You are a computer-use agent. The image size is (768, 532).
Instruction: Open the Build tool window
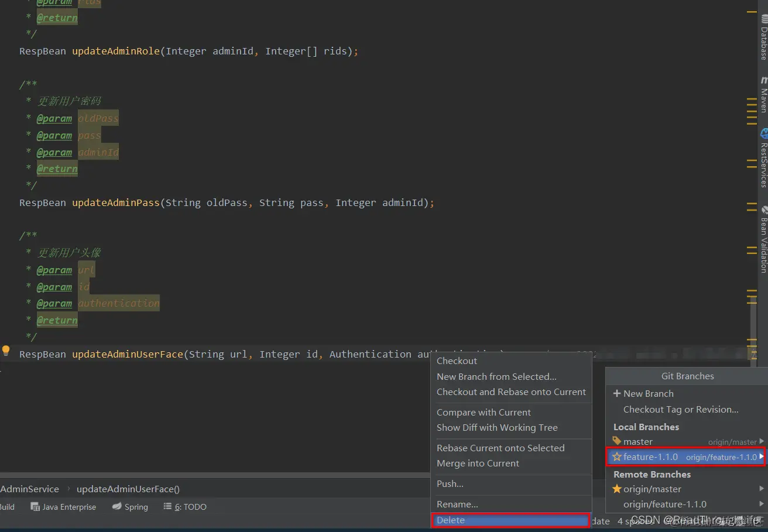(x=7, y=507)
